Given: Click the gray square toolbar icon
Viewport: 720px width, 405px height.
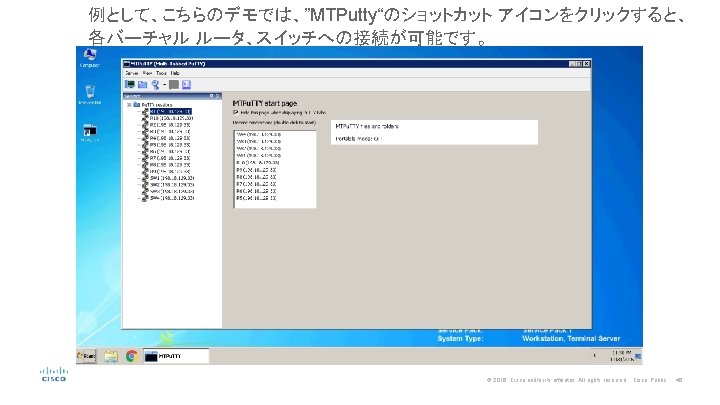Looking at the screenshot, I should pyautogui.click(x=174, y=84).
